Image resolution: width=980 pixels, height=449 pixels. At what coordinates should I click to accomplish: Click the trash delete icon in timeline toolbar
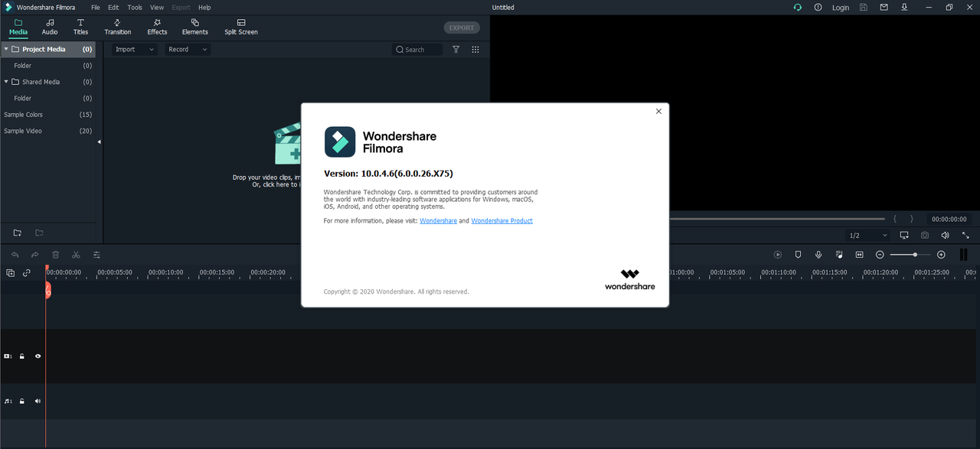point(55,255)
